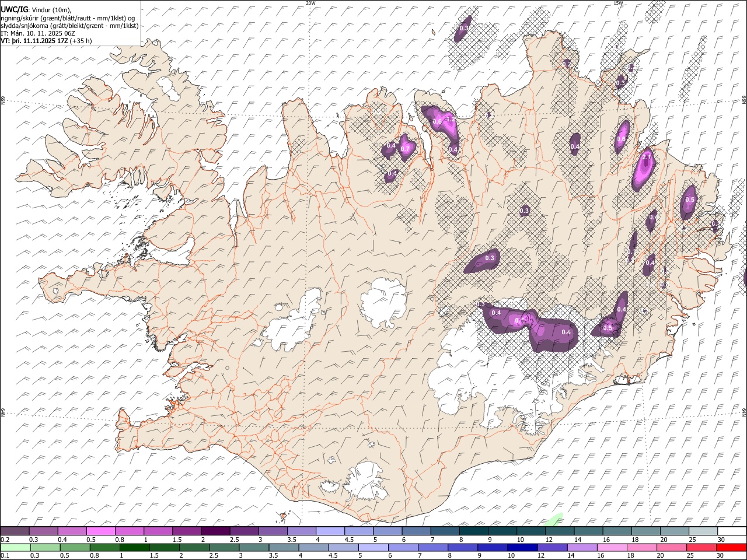747x560 pixels.
Task: Select the light grey 25 swatch in upper legend row
Action: click(703, 531)
